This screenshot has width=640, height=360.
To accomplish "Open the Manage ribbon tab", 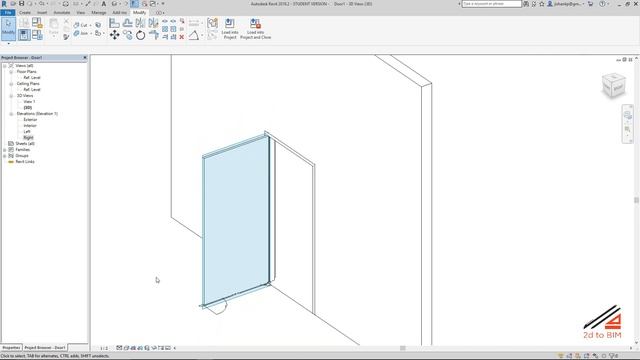I will coord(98,13).
